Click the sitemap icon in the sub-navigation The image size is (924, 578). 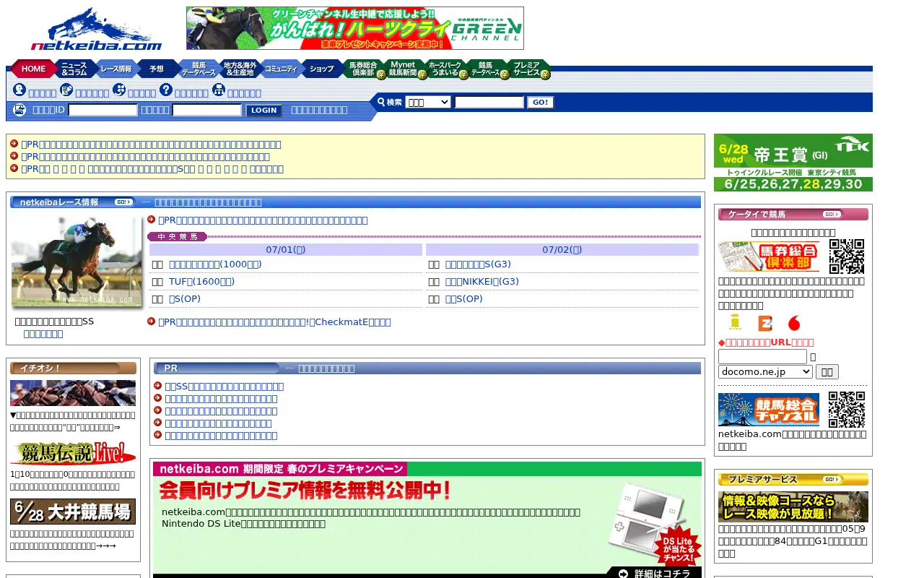pos(219,90)
